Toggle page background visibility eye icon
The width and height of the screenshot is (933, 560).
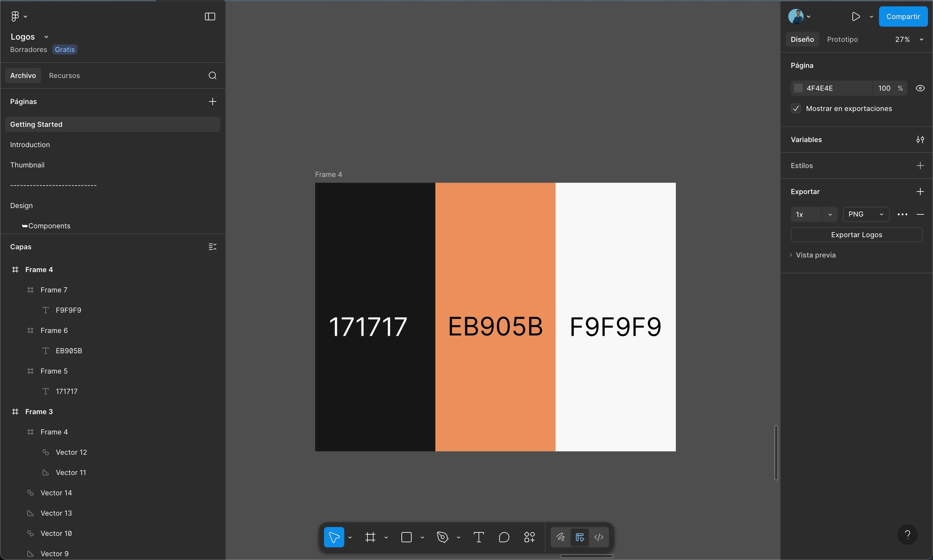[920, 88]
